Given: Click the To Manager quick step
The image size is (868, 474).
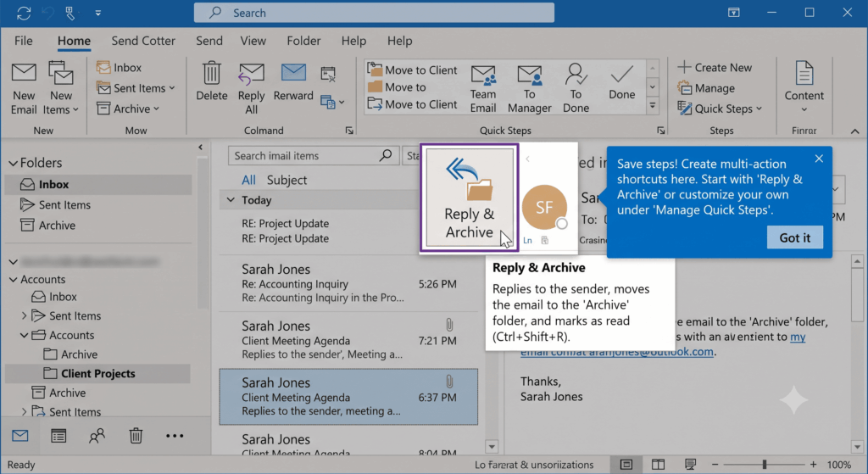Looking at the screenshot, I should (529, 88).
